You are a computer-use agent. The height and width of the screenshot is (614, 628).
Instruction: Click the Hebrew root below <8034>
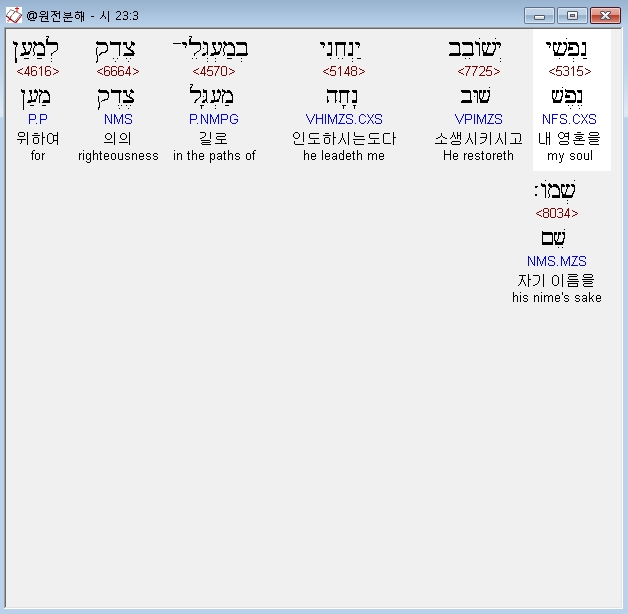tap(554, 238)
